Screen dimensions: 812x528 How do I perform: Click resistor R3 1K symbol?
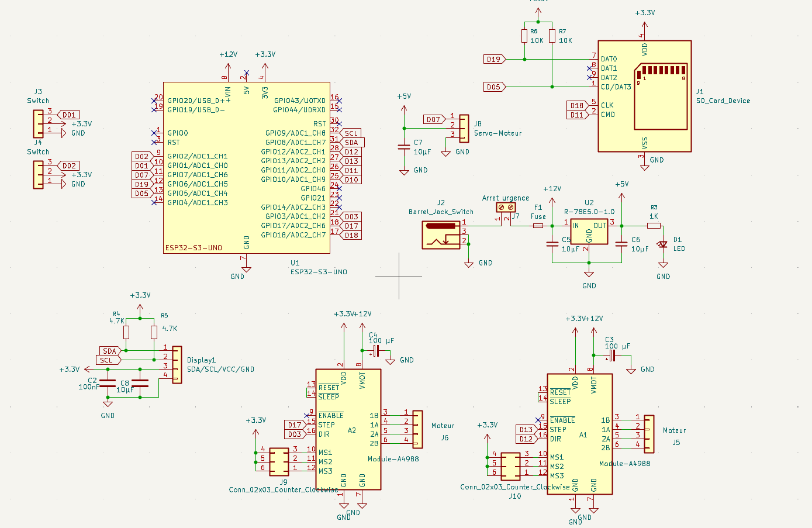coord(654,226)
